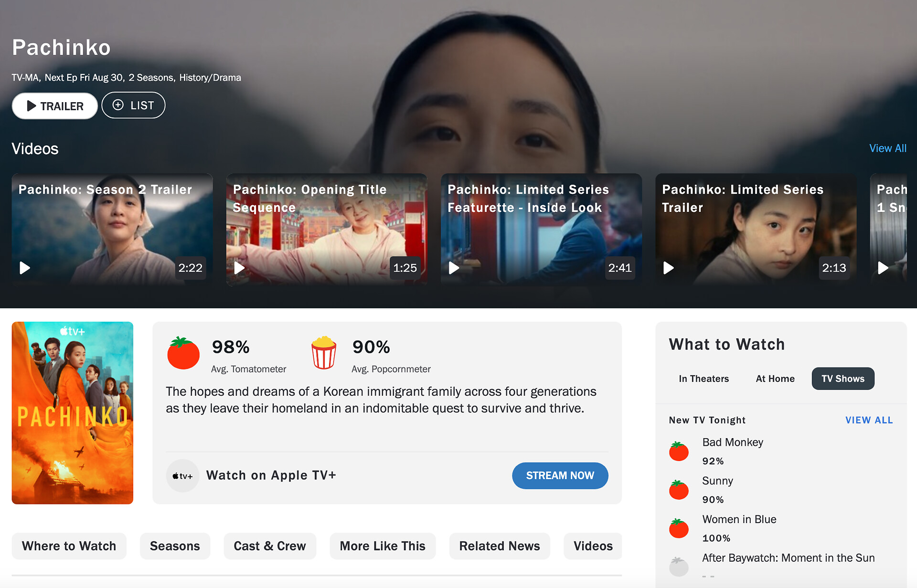Click the tomato icon beside Women in Blue
Image resolution: width=917 pixels, height=588 pixels.
pos(679,528)
